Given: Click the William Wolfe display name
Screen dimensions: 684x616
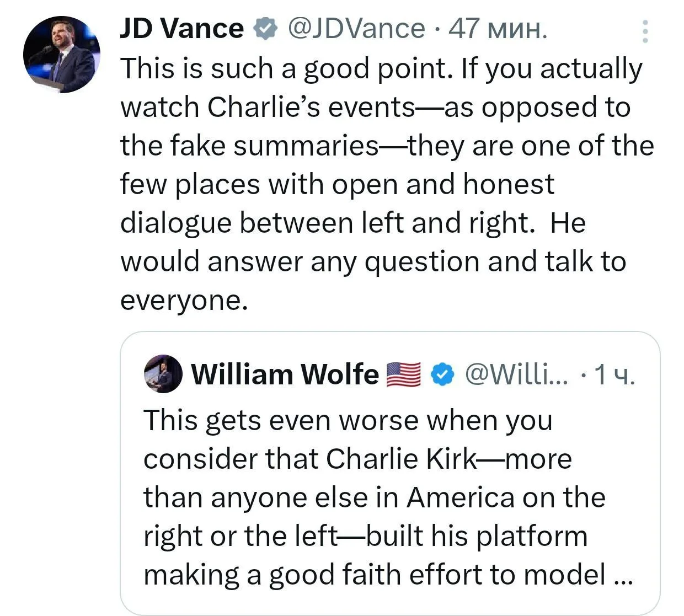Looking at the screenshot, I should tap(285, 374).
